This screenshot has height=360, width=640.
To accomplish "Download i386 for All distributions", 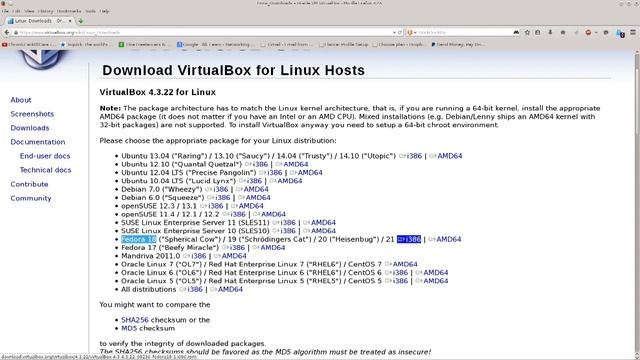I will (x=191, y=289).
